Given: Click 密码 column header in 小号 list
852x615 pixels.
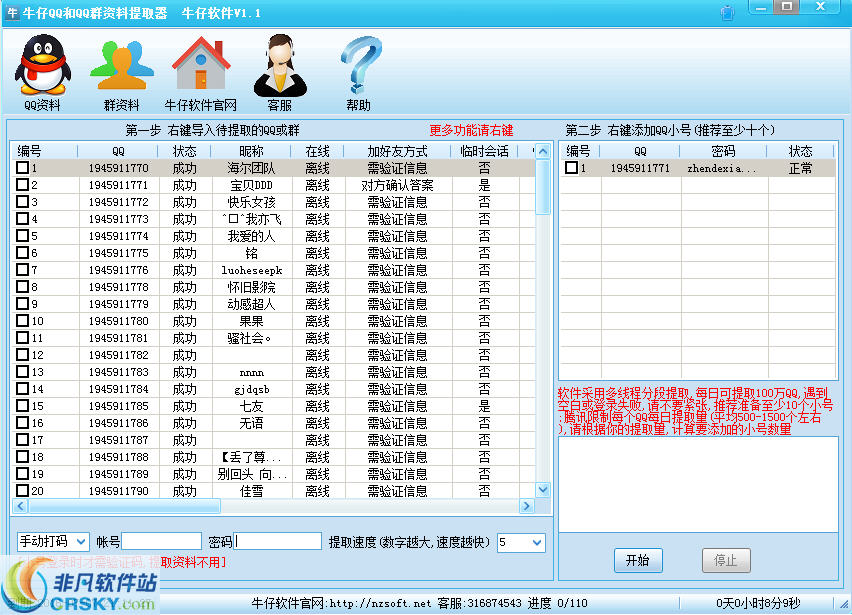Looking at the screenshot, I should [x=723, y=151].
